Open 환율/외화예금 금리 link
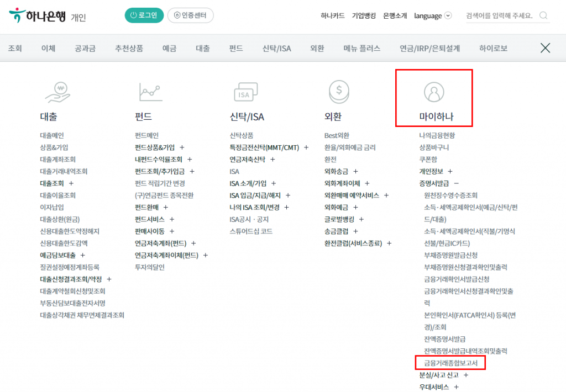566x392 pixels. click(x=350, y=147)
